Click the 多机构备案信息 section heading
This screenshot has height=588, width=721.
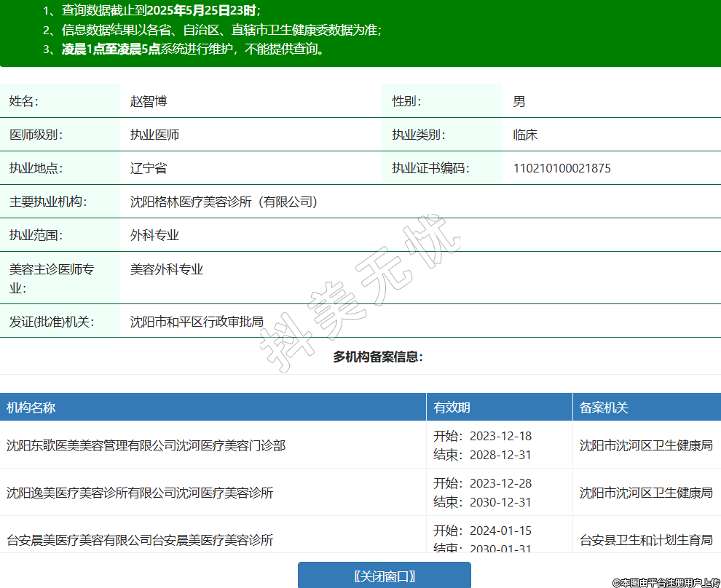tap(378, 357)
